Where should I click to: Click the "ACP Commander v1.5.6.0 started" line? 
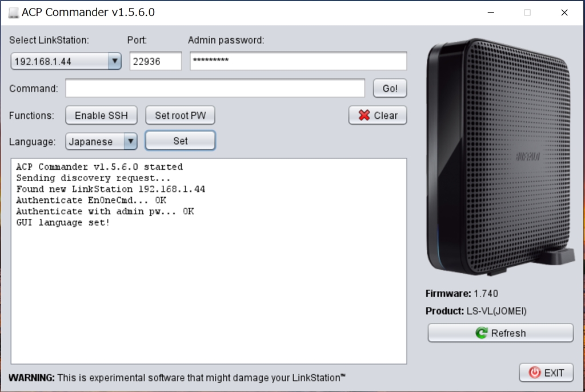(99, 166)
